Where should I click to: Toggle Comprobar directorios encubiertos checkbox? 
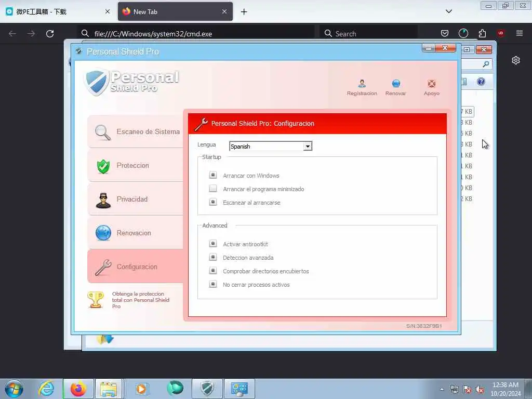(212, 271)
